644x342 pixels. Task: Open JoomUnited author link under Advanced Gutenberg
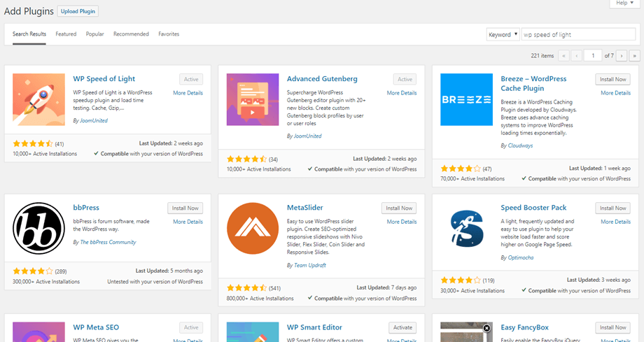[x=307, y=136]
